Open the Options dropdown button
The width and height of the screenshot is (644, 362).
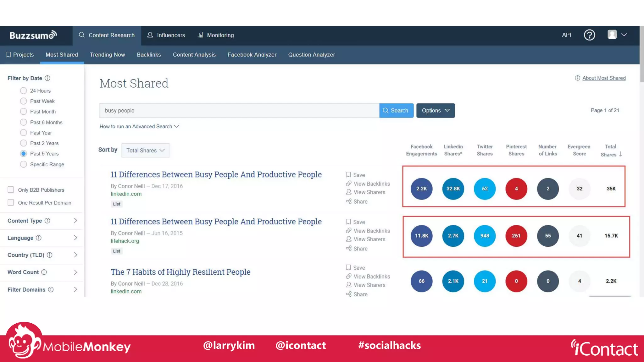[x=436, y=111]
